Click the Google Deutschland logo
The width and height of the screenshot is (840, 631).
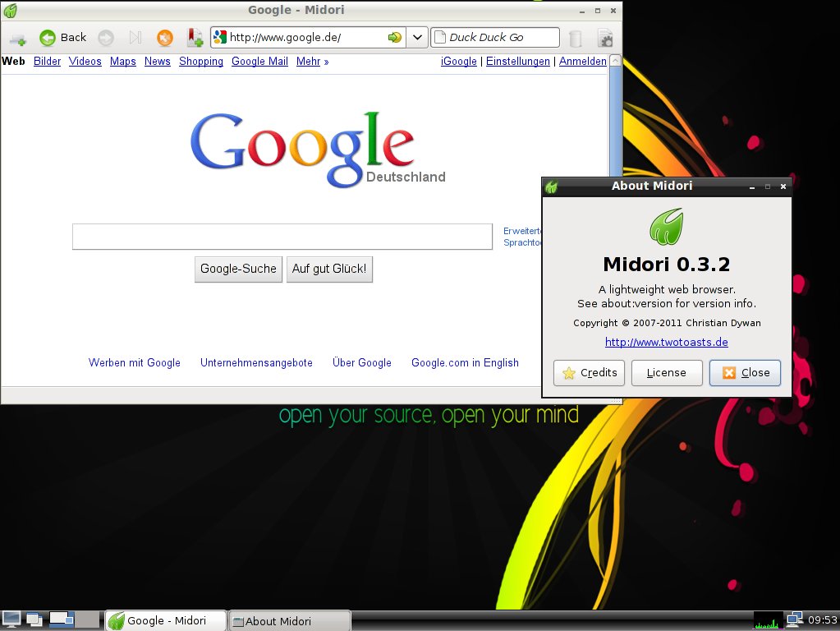[317, 149]
